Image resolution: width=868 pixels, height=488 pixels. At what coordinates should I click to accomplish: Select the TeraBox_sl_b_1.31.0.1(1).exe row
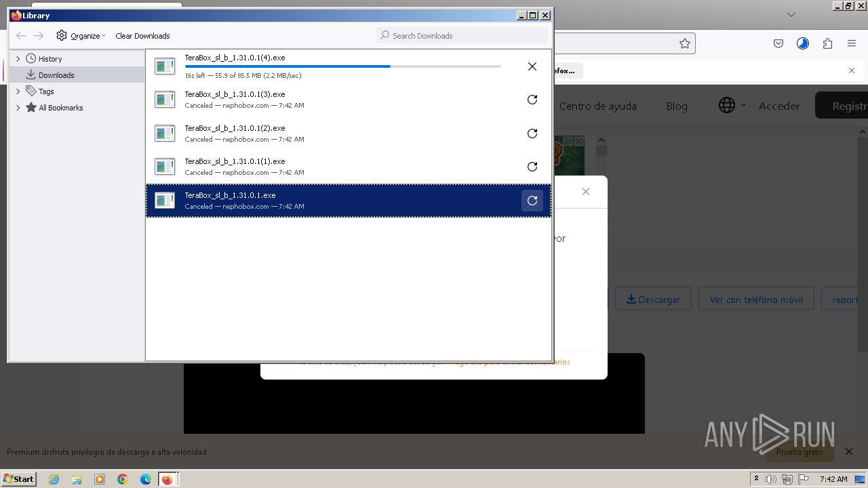click(x=349, y=167)
